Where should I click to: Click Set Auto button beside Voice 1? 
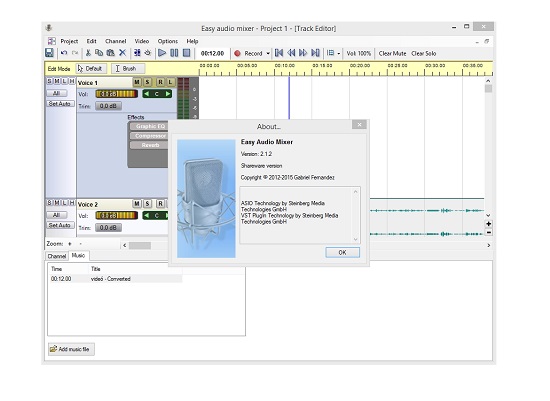pyautogui.click(x=60, y=103)
